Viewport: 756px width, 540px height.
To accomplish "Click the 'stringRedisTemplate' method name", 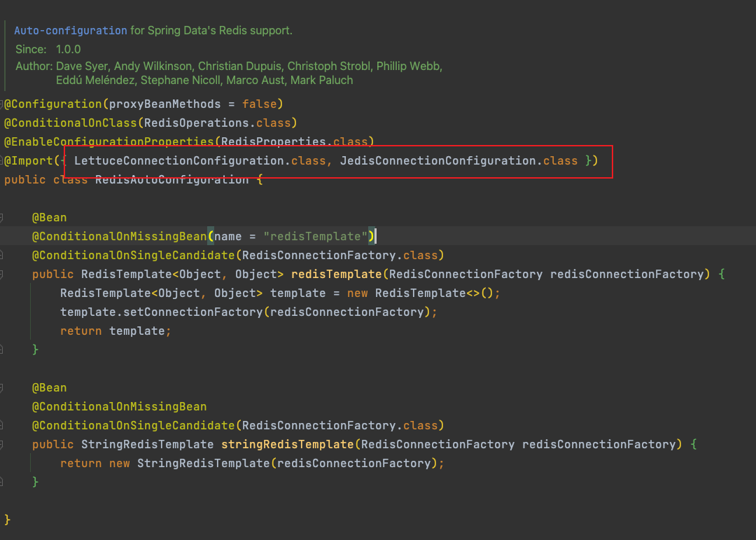I will click(288, 445).
